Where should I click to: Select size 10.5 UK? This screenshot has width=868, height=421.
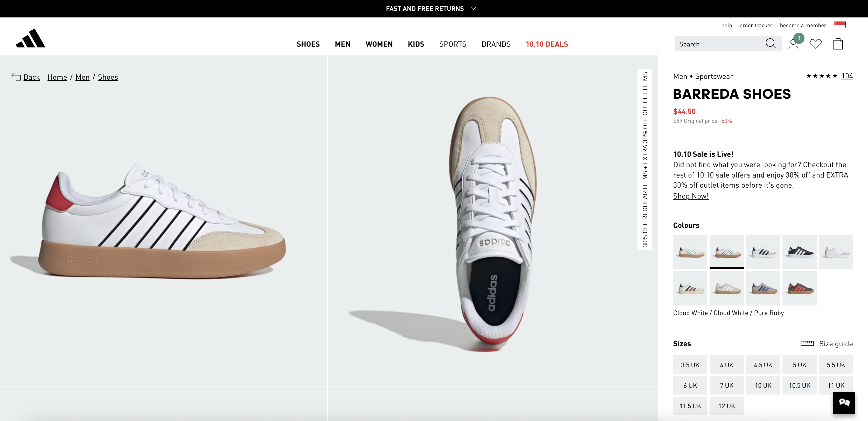pos(800,385)
